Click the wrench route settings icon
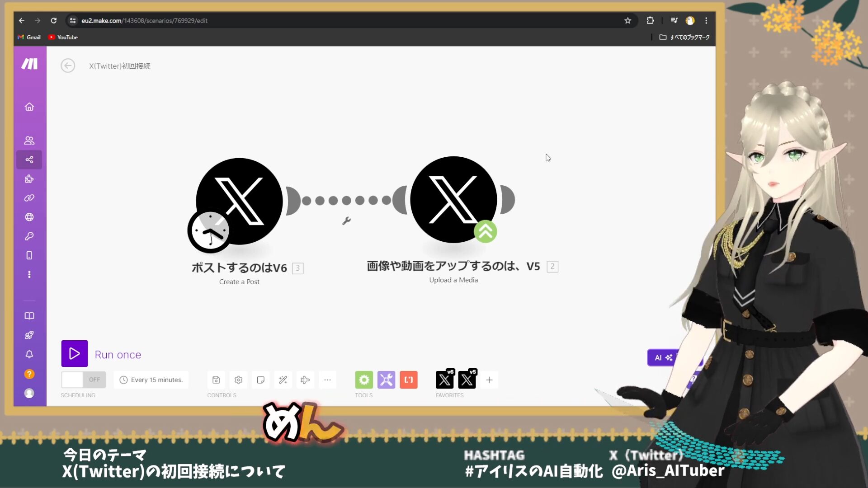Viewport: 868px width, 488px height. pyautogui.click(x=346, y=221)
